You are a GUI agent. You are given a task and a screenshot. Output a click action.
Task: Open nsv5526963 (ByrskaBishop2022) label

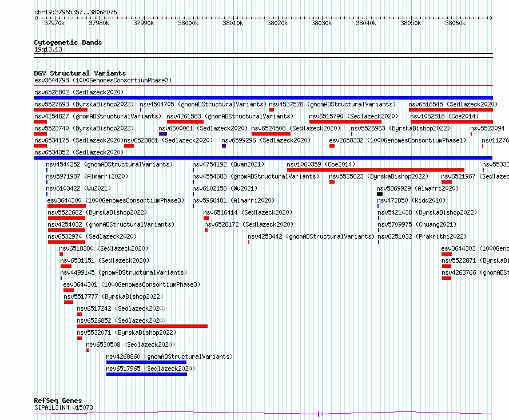coord(400,128)
